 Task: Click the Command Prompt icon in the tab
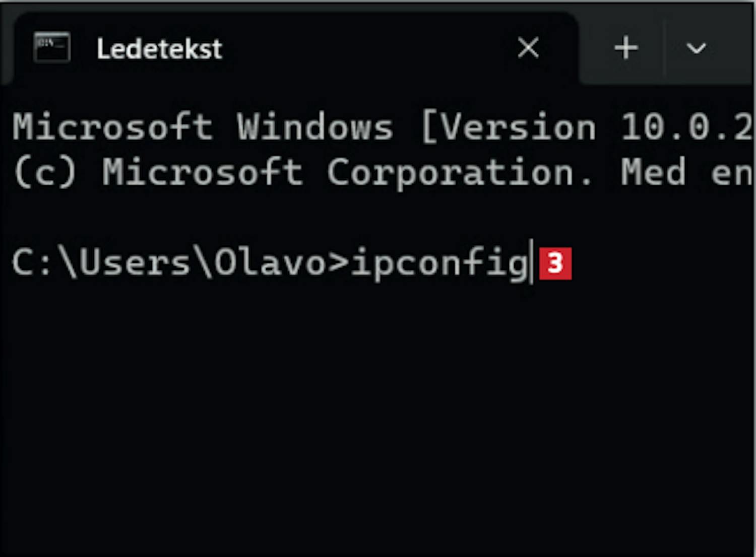[52, 47]
